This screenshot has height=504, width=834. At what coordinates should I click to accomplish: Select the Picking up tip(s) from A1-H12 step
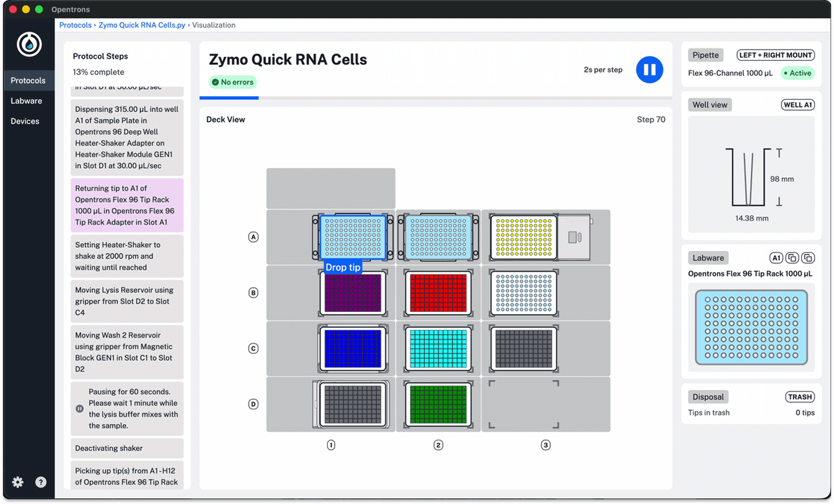tap(127, 475)
